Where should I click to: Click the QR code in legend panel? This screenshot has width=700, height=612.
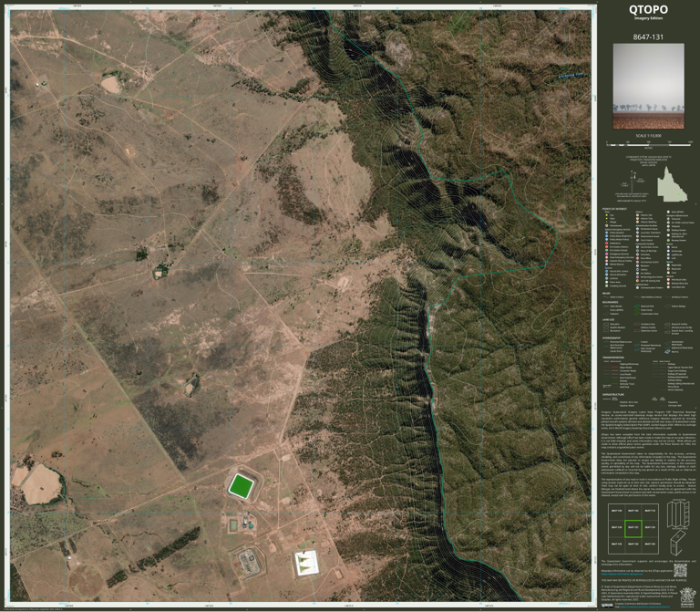680,570
